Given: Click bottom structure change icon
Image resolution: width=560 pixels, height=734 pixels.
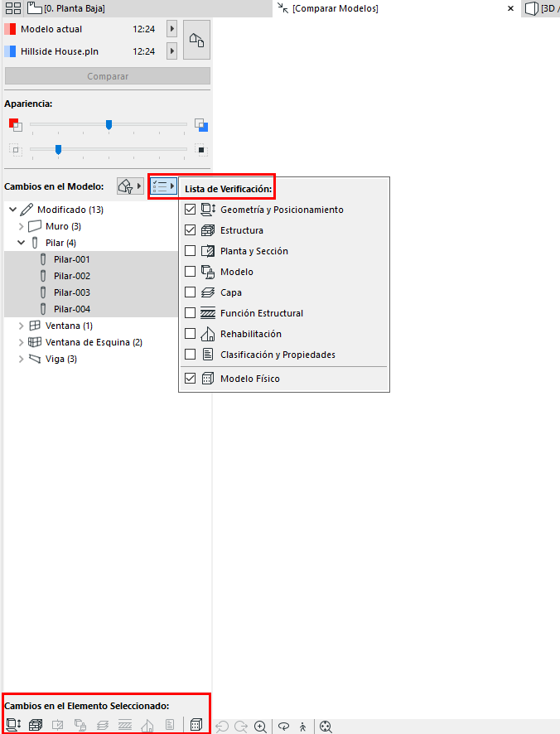Looking at the screenshot, I should click(x=36, y=725).
